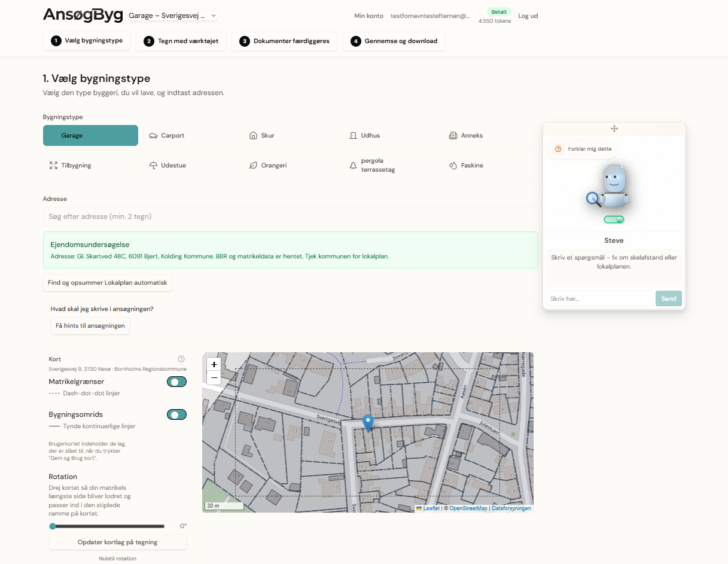Toggle the switch under Steve robot

tap(614, 219)
